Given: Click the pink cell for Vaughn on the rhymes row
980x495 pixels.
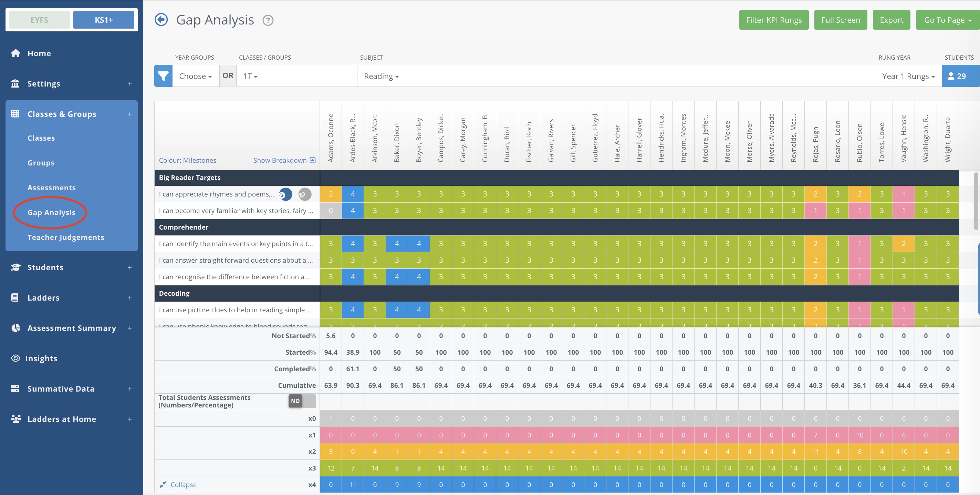Looking at the screenshot, I should [904, 194].
